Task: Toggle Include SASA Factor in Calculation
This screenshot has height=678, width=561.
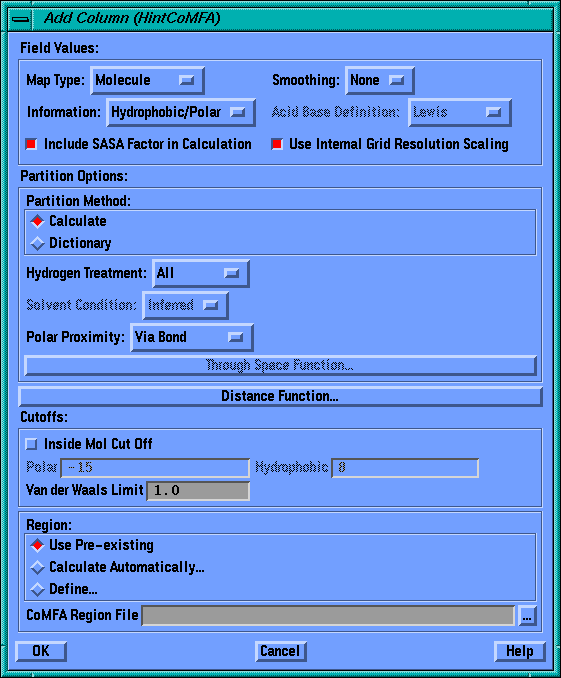Action: 31,144
